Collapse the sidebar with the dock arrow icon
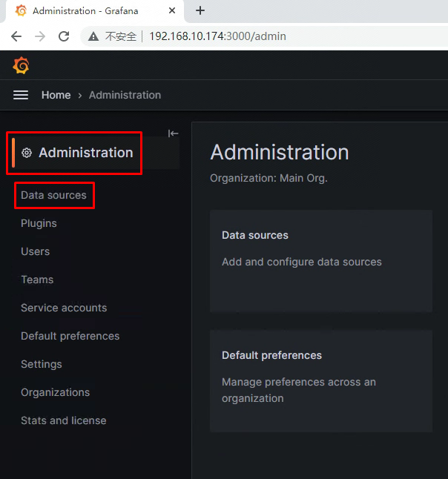 tap(173, 133)
